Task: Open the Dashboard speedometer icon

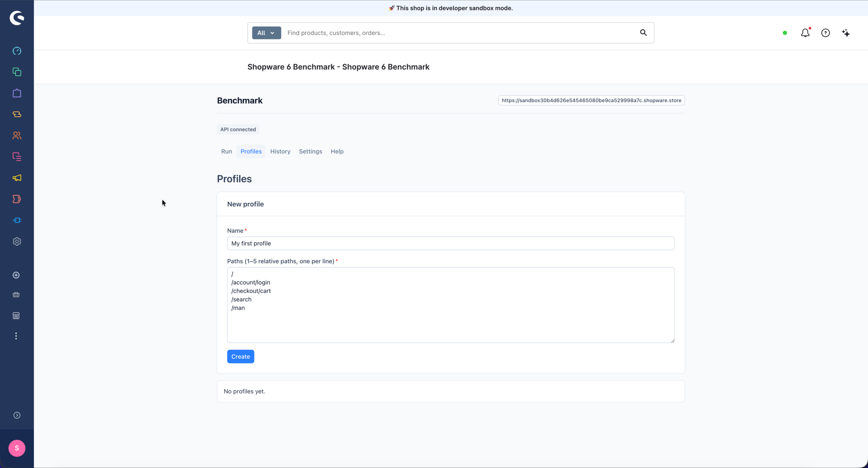Action: tap(17, 51)
